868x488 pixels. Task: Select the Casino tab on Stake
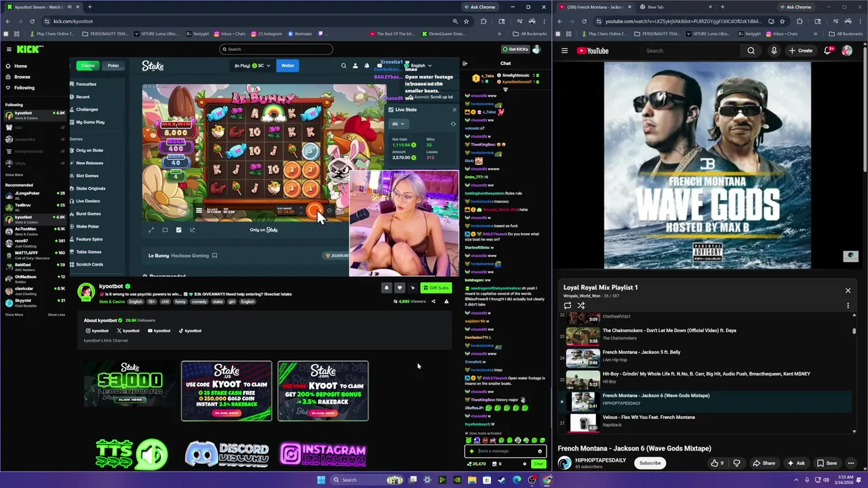(87, 66)
